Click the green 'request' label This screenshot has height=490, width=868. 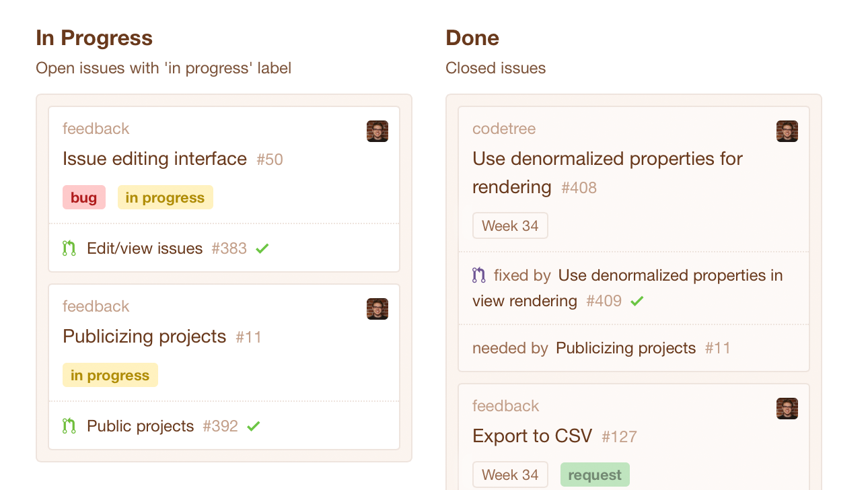(595, 475)
